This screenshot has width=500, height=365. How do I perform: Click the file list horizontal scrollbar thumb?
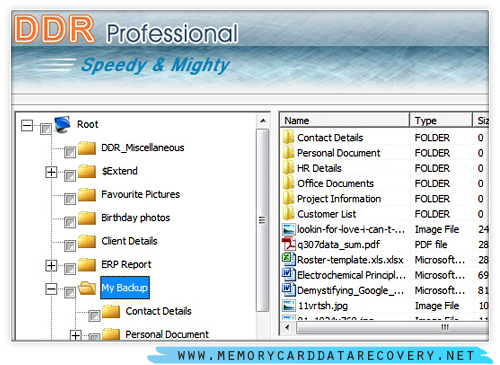pyautogui.click(x=393, y=327)
